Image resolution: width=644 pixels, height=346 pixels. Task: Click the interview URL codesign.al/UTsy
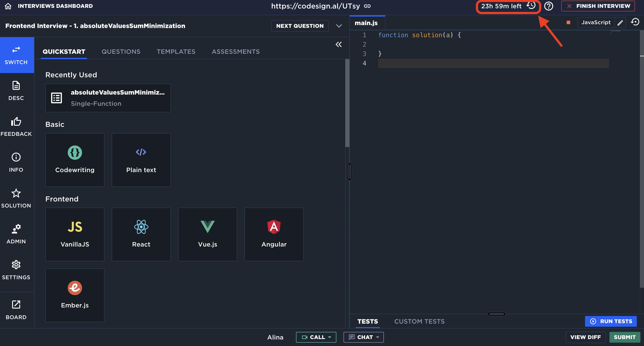click(x=315, y=6)
